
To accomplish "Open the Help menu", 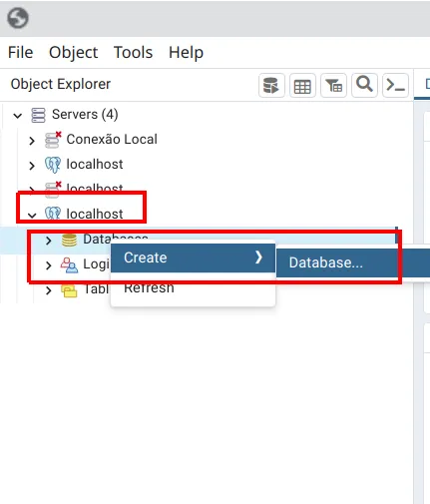I will pyautogui.click(x=186, y=52).
